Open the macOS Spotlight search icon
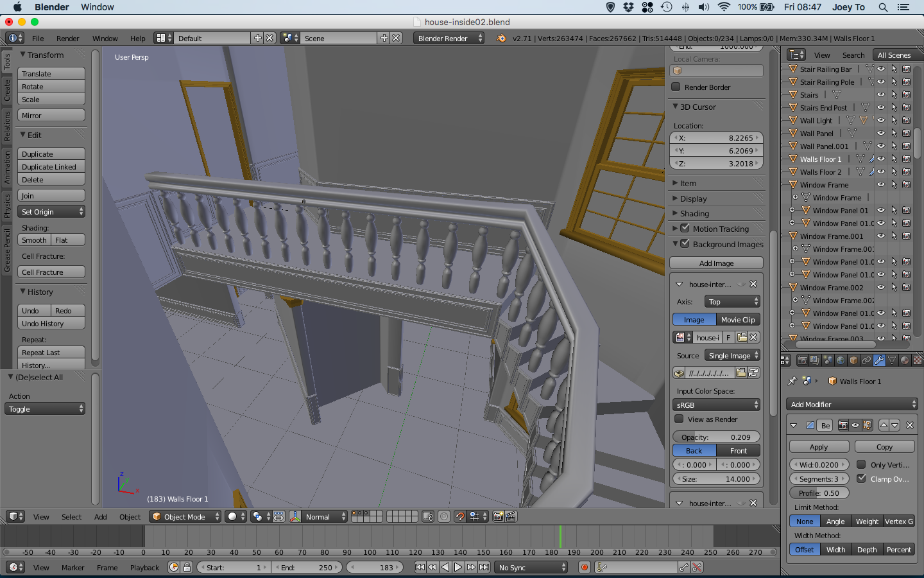 883,7
